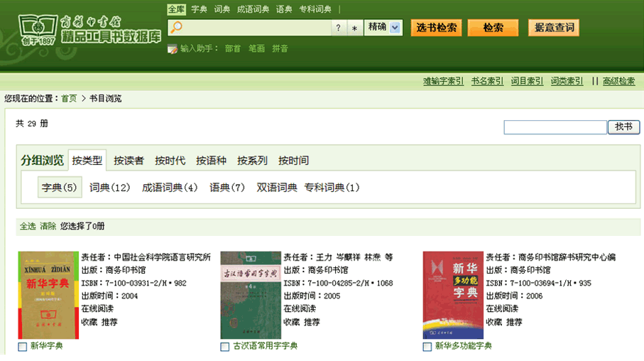The image size is (644, 361).
Task: Select the 专科词典 search scope tab
Action: click(315, 9)
